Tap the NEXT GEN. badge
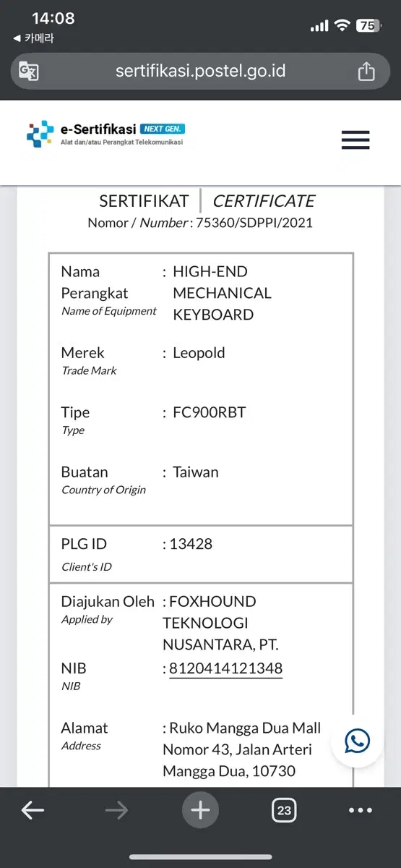Image resolution: width=401 pixels, height=868 pixels. pyautogui.click(x=163, y=129)
